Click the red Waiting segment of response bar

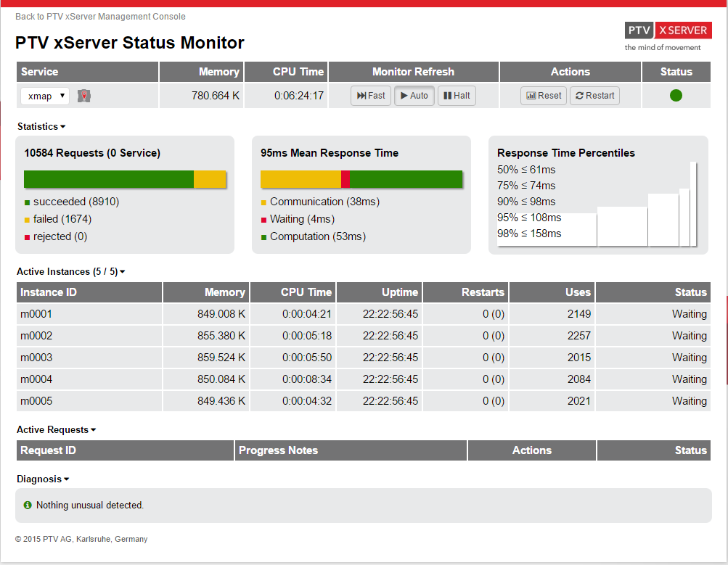pos(345,179)
